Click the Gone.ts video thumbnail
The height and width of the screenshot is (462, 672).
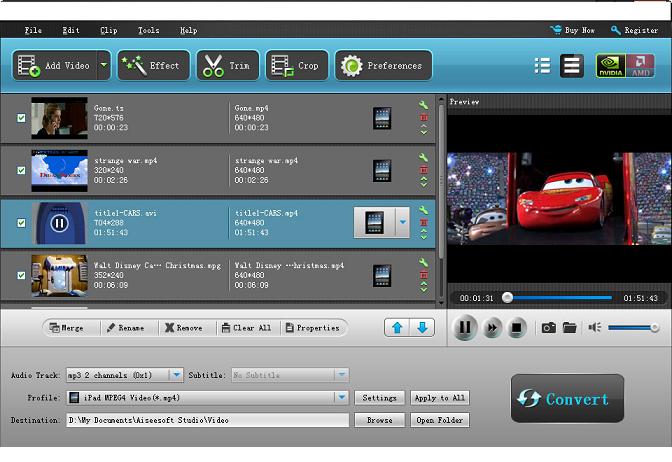click(59, 118)
